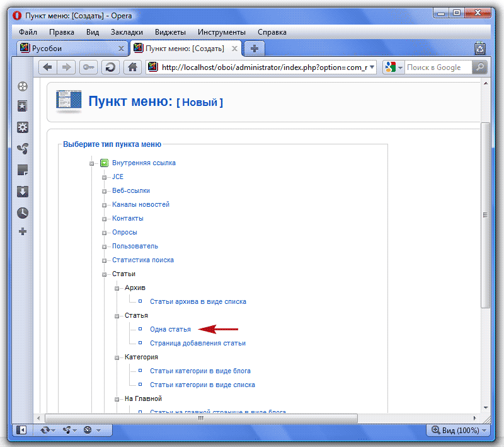Image resolution: width=504 pixels, height=447 pixels.
Task: Collapse the Статьи tree node
Action: (x=105, y=274)
